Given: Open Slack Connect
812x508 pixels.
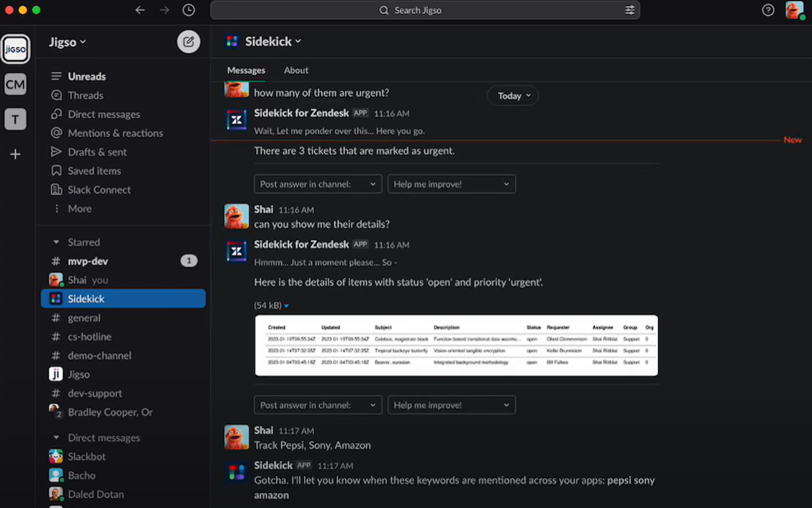Looking at the screenshot, I should coord(98,190).
